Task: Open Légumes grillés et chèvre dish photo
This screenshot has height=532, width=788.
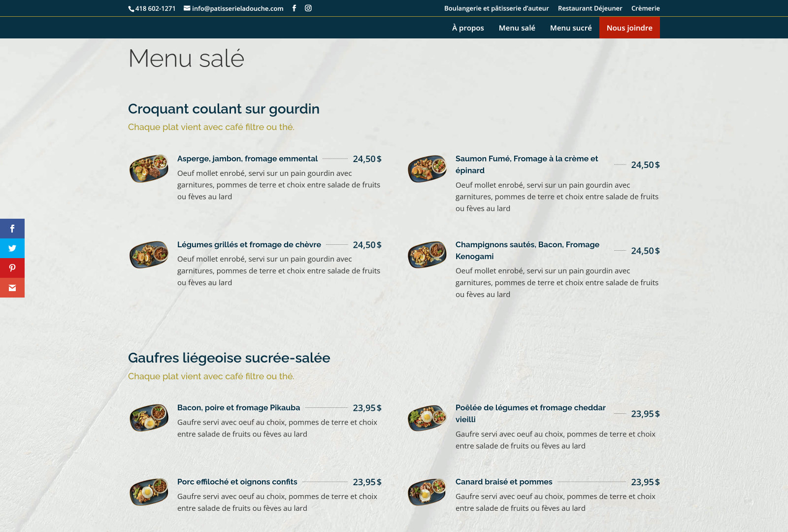Action: point(149,254)
